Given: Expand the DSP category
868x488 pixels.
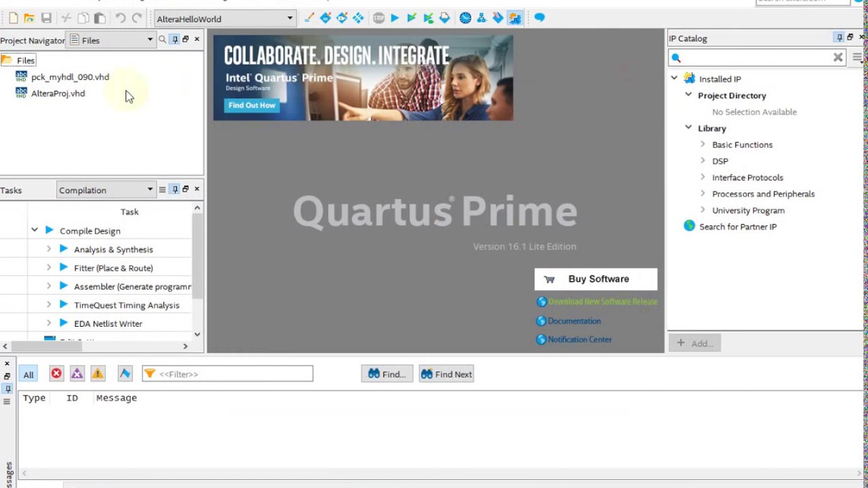Looking at the screenshot, I should [703, 161].
